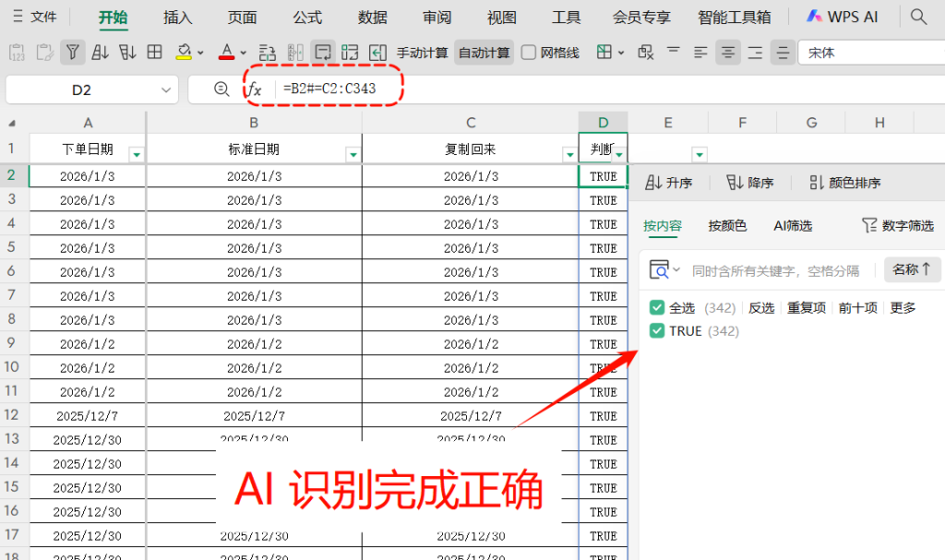Select the 按内容 filter tab
The width and height of the screenshot is (945, 560).
point(663,226)
